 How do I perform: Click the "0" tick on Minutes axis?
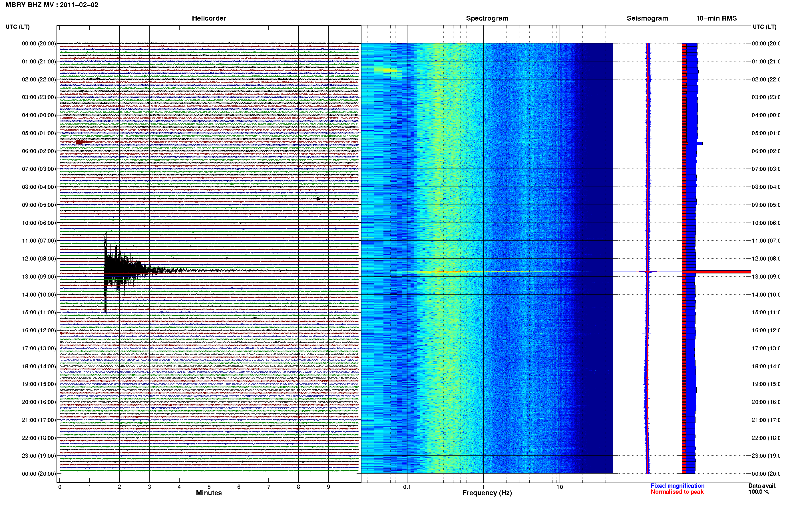coord(60,487)
